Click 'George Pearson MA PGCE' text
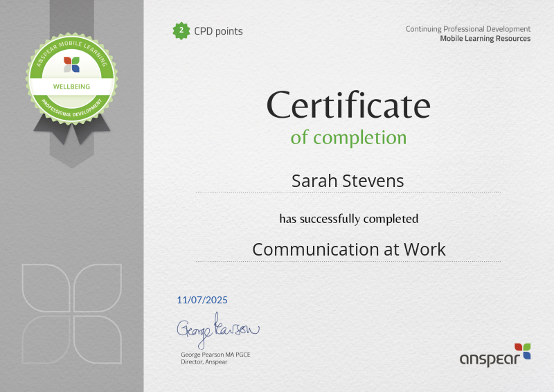 pos(215,355)
